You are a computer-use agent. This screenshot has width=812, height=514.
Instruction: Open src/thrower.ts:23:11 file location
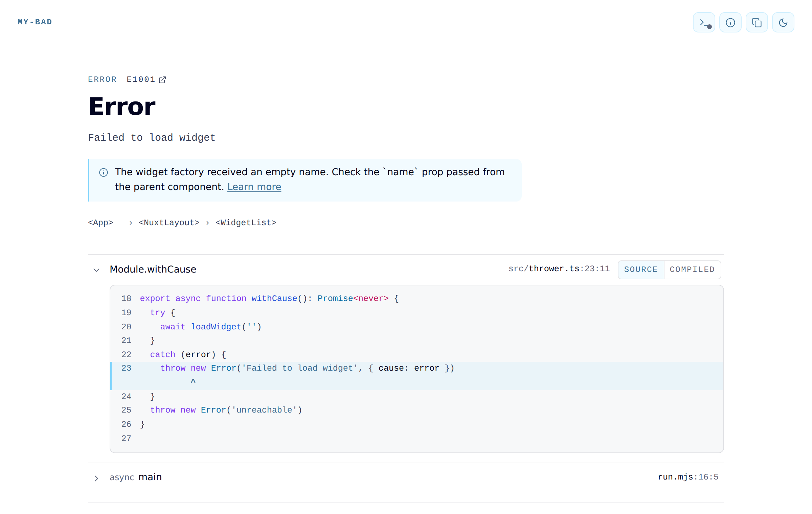559,269
